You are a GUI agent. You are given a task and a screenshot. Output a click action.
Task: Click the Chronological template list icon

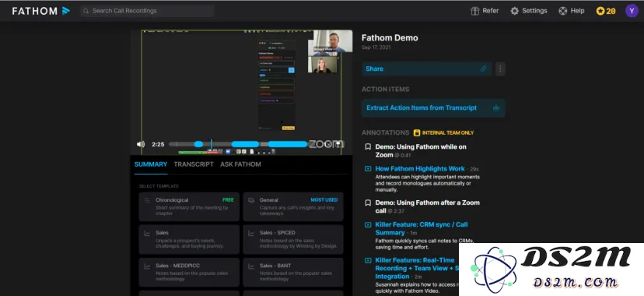pyautogui.click(x=147, y=200)
